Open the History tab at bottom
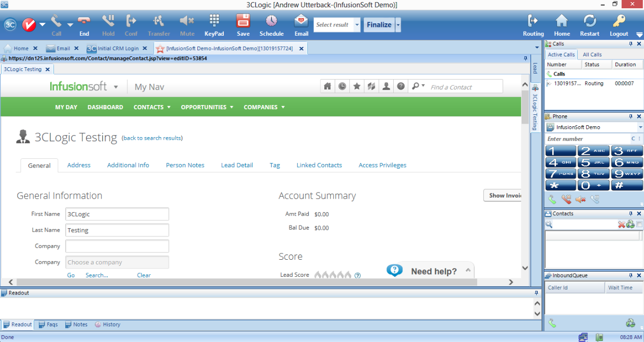 107,324
